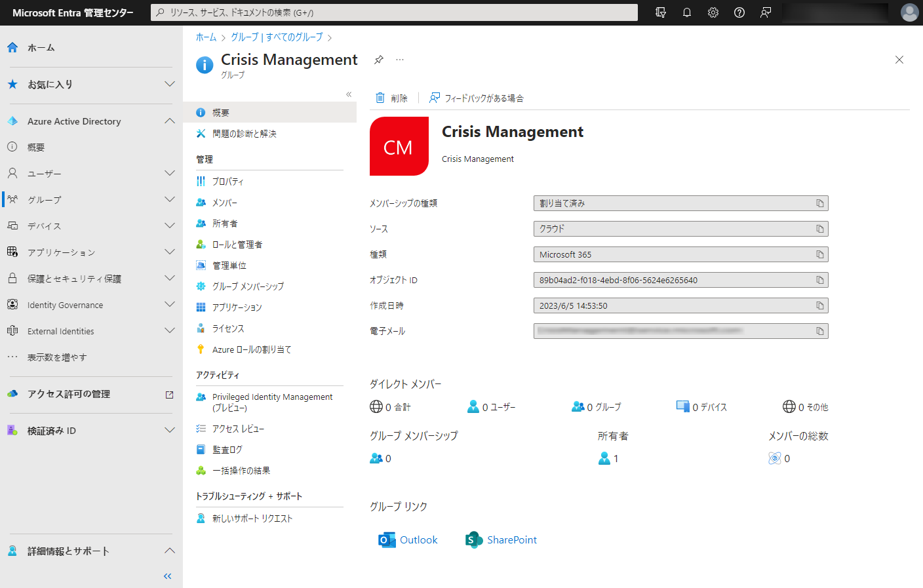Collapse the left navigation with double chevron
This screenshot has width=923, height=588.
pos(167,576)
